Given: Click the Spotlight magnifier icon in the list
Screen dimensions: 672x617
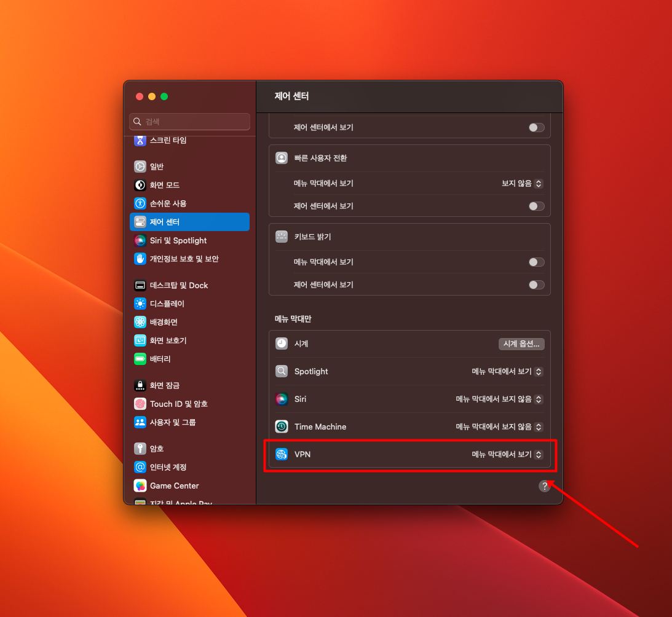Looking at the screenshot, I should point(282,371).
